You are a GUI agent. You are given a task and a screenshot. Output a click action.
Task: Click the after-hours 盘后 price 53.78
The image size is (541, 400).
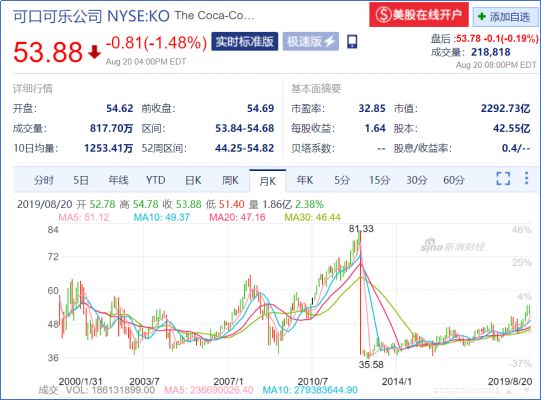click(468, 38)
